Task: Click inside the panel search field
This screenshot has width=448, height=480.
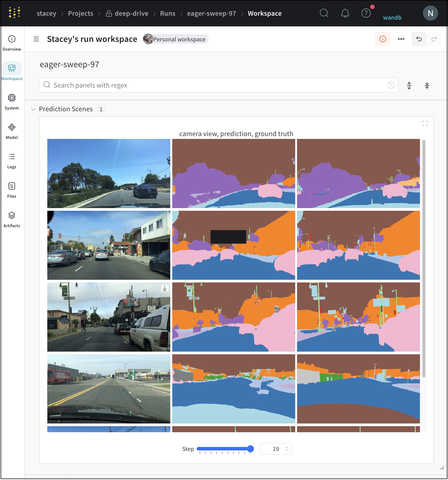Action: [169, 85]
